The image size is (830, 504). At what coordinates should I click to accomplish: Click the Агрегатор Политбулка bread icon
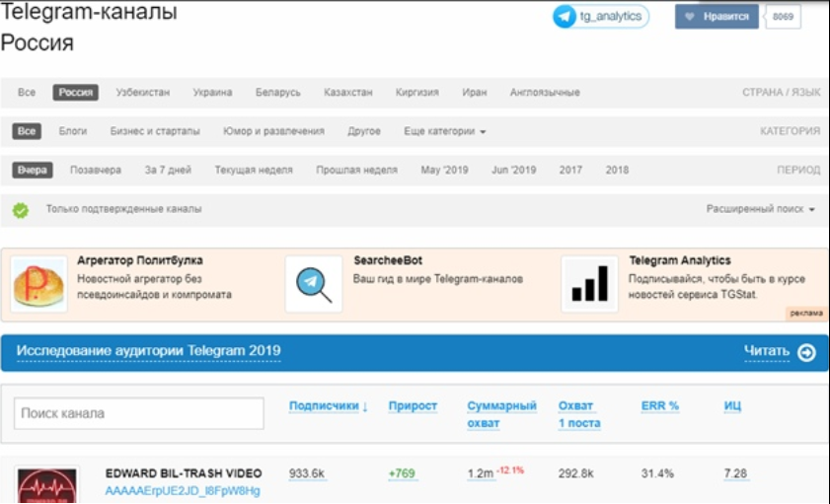coord(39,284)
